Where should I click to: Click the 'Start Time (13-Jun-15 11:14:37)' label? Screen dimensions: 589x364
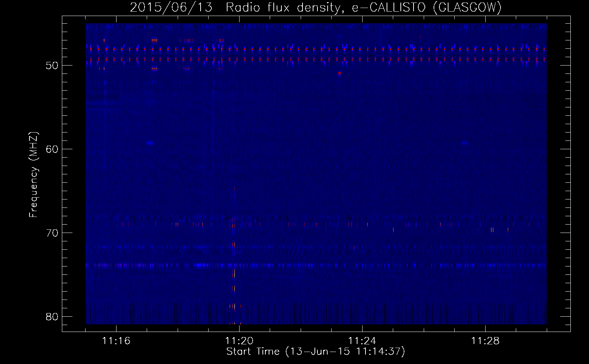(316, 352)
